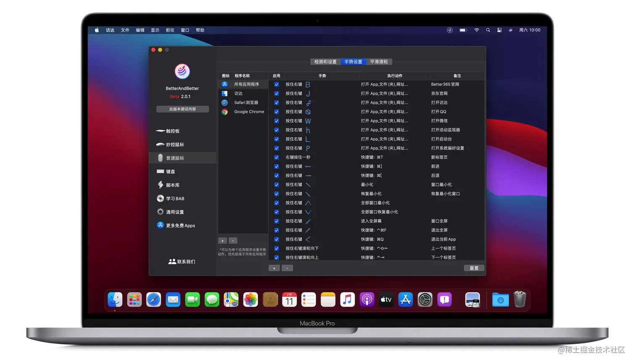Click the 打开活动监视器 note cell
Screen dimensions: 635x364
point(445,130)
